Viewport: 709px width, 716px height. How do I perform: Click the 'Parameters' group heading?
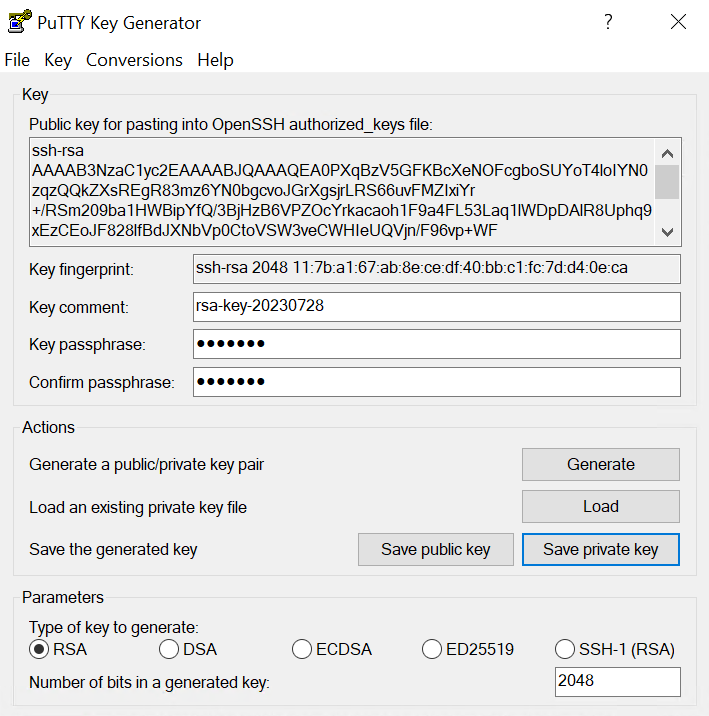(63, 597)
